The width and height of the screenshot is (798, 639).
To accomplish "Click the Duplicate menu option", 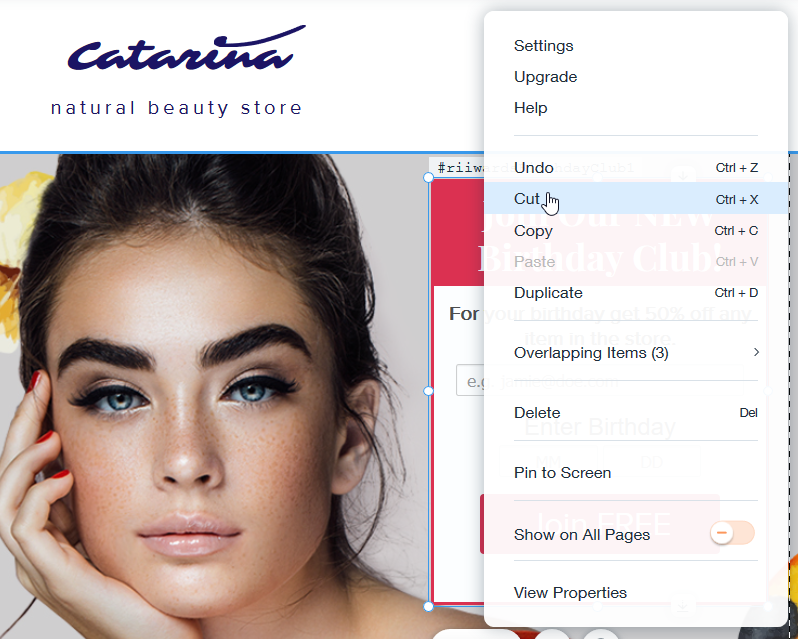I will (636, 293).
